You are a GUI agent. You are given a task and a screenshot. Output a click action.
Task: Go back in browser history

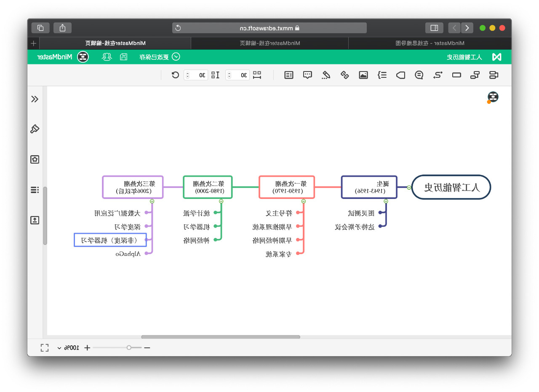pos(467,28)
